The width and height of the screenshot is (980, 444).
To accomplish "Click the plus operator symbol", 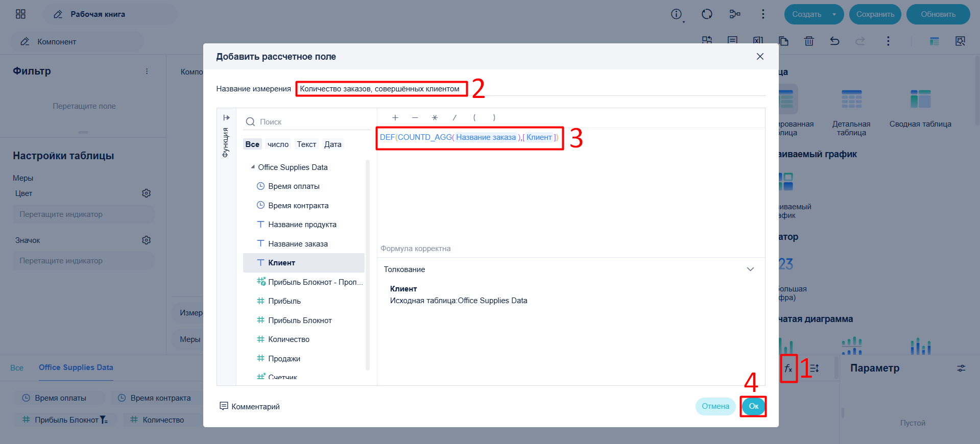I will (395, 117).
